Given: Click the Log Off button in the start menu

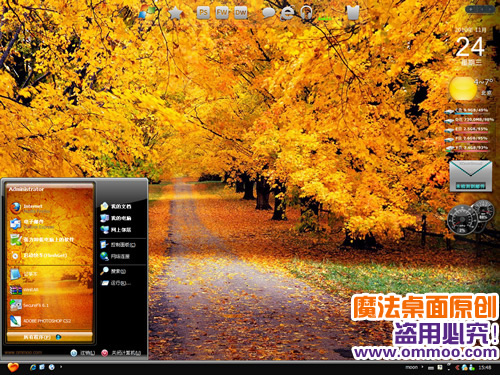Looking at the screenshot, I should pos(83,353).
